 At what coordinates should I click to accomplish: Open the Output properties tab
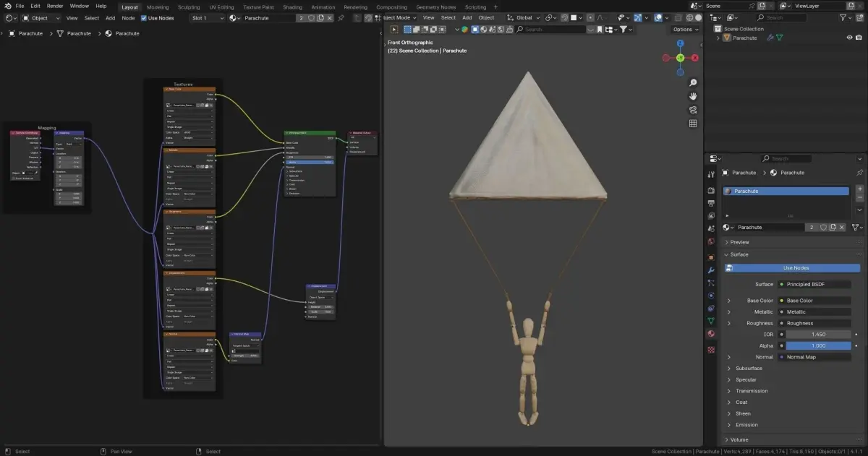click(x=711, y=203)
